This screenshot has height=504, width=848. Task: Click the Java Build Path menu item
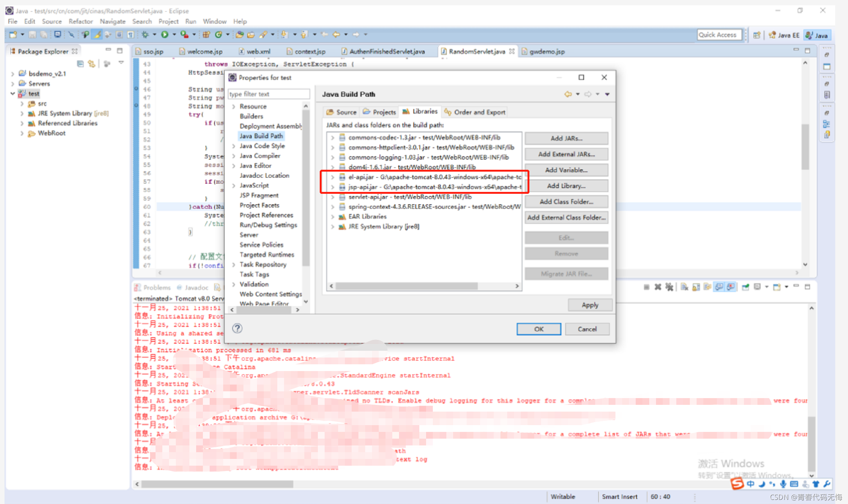point(262,136)
